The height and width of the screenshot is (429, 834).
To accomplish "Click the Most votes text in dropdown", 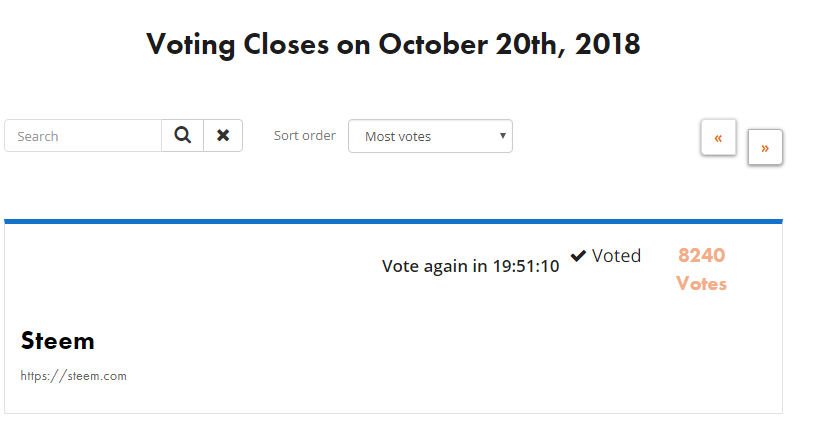I will pyautogui.click(x=398, y=137).
